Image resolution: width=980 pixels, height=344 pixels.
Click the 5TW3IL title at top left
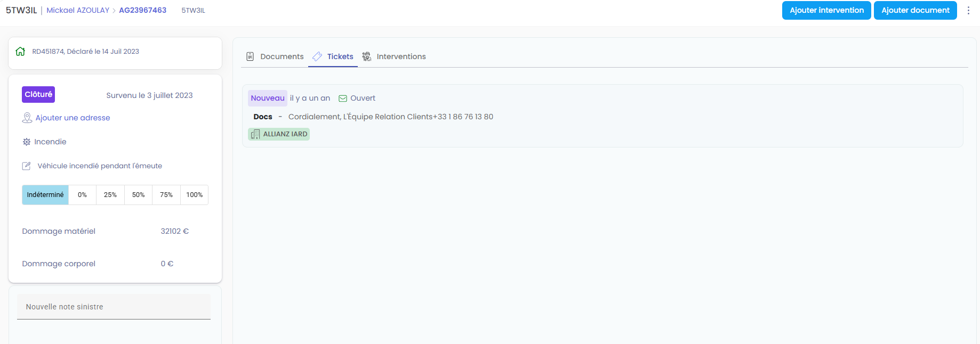[x=21, y=10]
